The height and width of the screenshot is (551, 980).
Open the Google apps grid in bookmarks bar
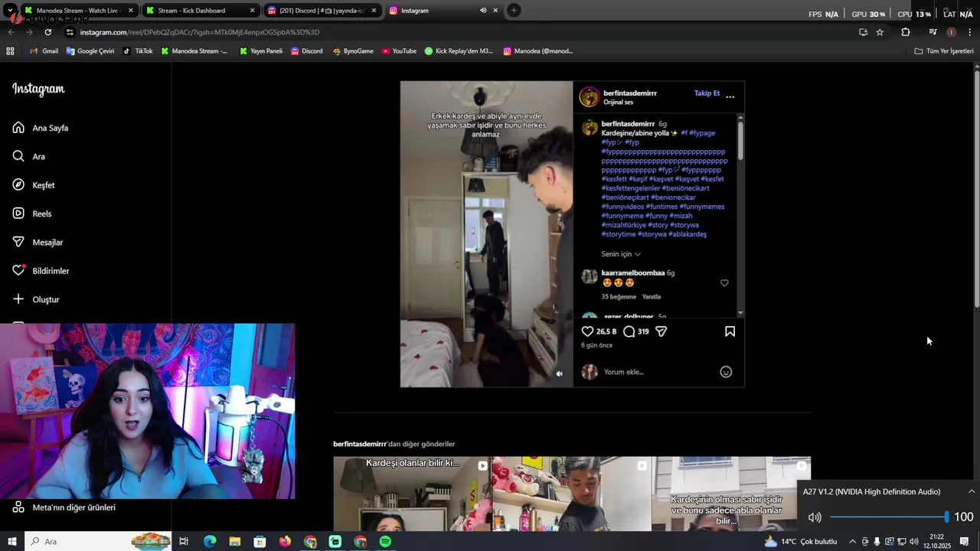(10, 51)
